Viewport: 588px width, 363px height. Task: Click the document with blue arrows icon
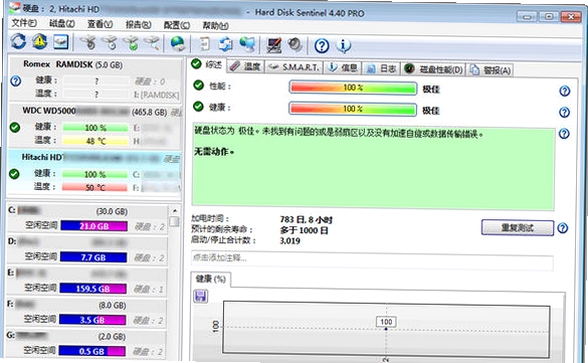[x=226, y=44]
